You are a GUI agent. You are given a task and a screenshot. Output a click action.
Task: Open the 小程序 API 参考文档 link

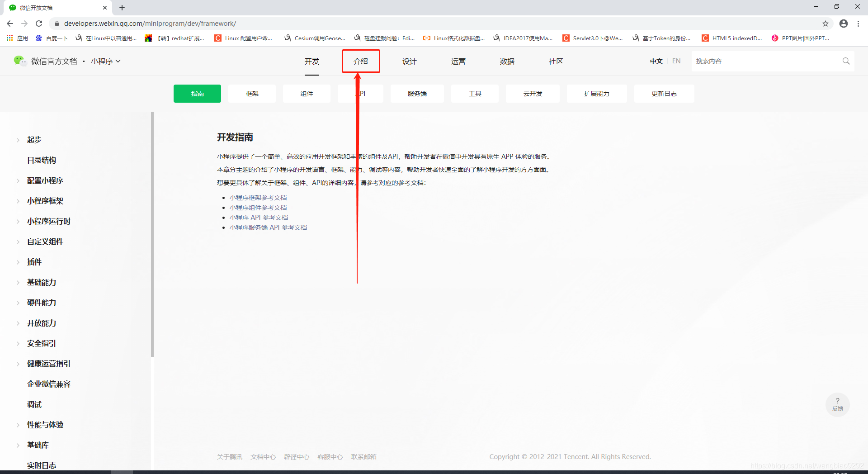(x=259, y=218)
